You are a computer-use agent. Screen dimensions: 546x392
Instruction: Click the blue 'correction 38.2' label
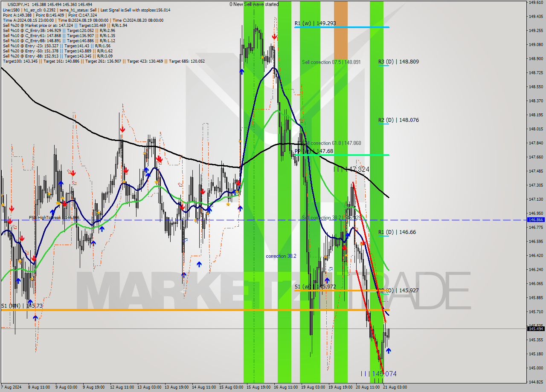281,256
